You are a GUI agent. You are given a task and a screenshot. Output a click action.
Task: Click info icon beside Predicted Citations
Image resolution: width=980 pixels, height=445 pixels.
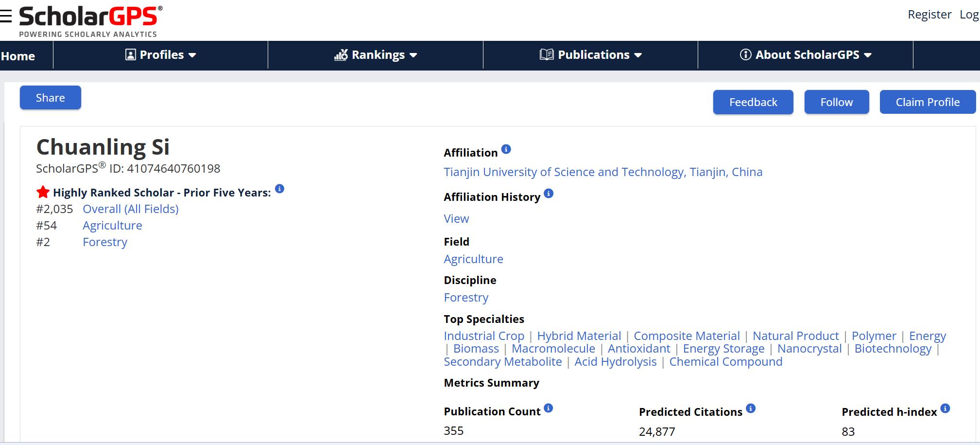(x=751, y=409)
